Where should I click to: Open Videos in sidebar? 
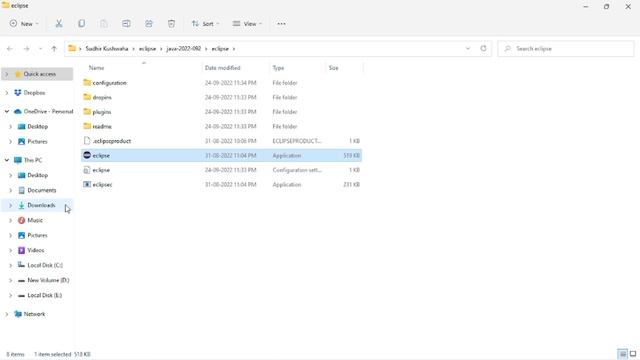(x=36, y=250)
